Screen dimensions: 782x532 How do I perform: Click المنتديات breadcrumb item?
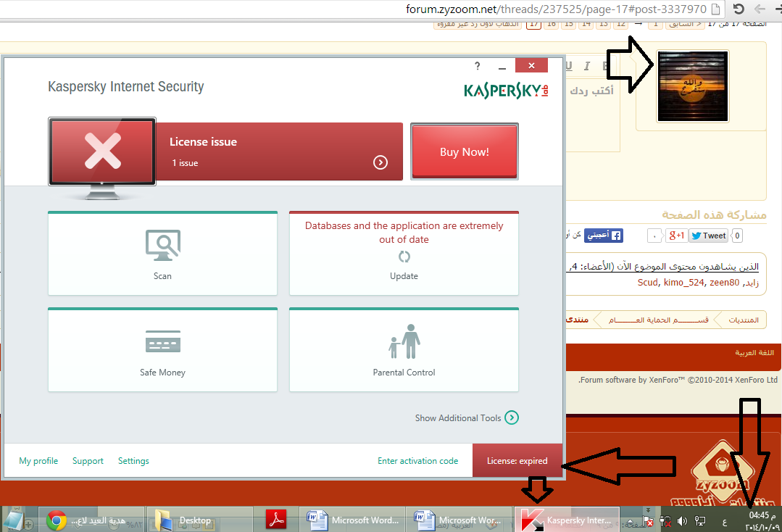point(744,320)
